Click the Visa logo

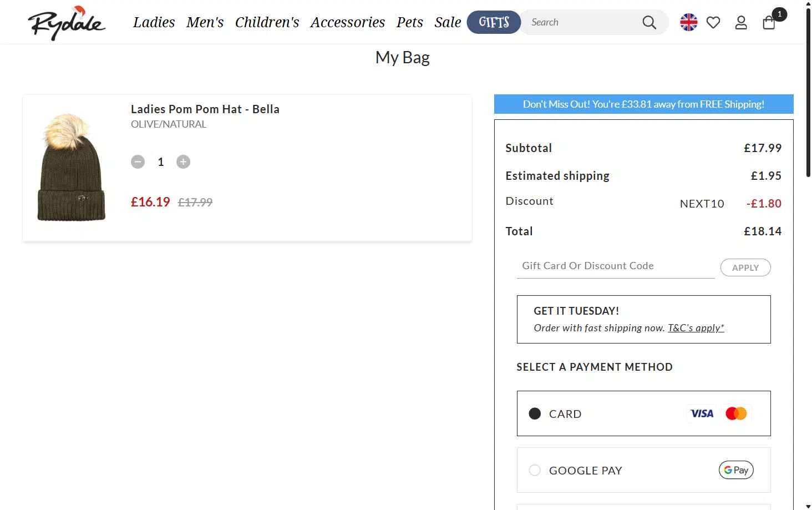pyautogui.click(x=702, y=413)
